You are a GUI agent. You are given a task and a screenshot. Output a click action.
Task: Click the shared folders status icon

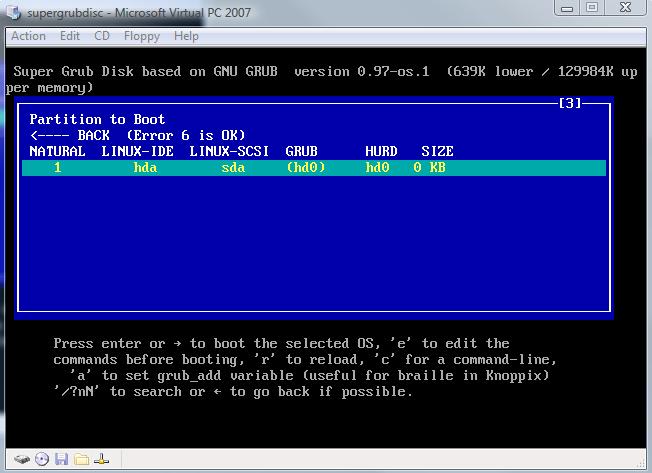coord(82,459)
